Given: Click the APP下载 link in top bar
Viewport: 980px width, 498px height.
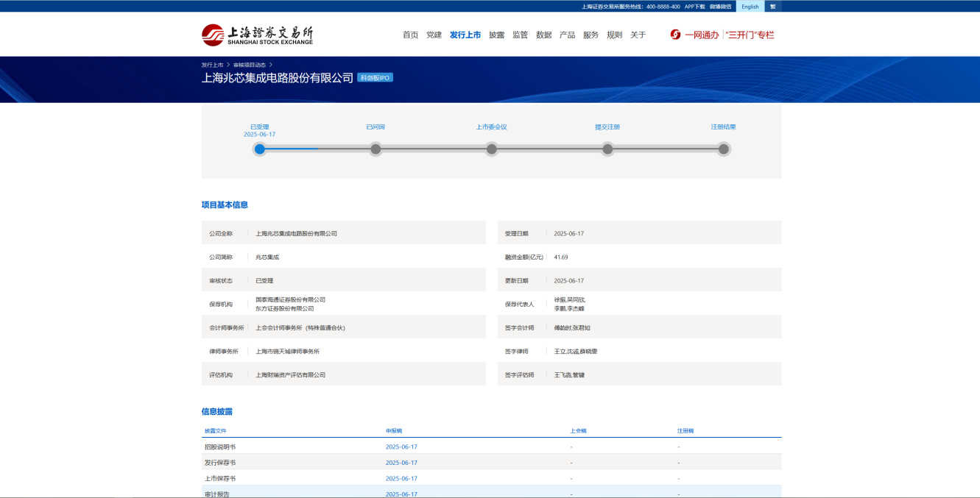Looking at the screenshot, I should (694, 7).
